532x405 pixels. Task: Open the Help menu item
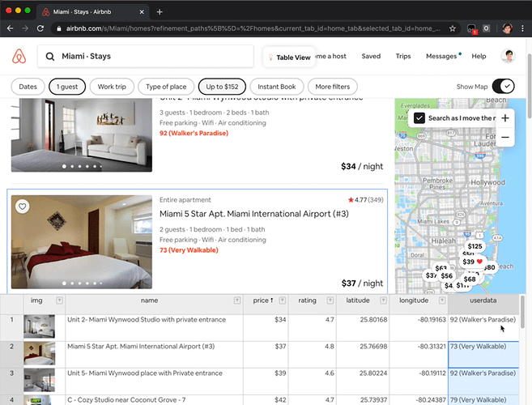coord(479,56)
